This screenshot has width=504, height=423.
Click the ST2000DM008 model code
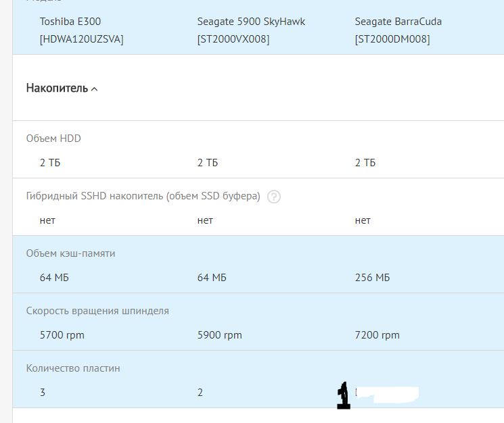(x=392, y=39)
